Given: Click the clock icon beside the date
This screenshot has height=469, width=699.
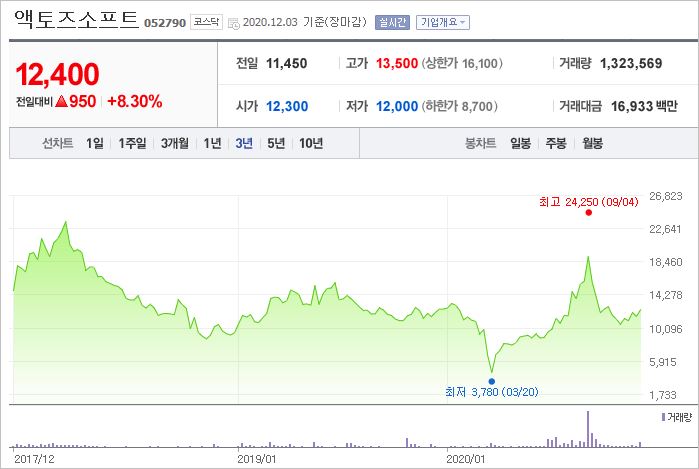Looking at the screenshot, I should [x=234, y=23].
